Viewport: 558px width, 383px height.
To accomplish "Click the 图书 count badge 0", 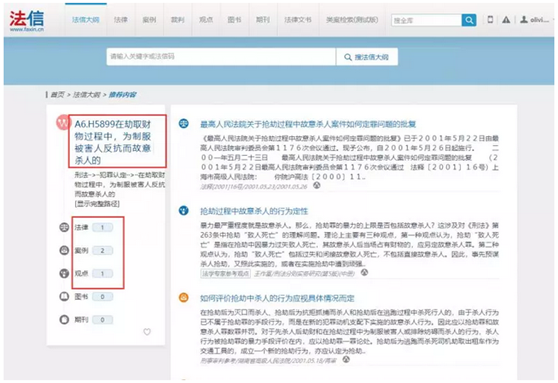I will point(102,297).
